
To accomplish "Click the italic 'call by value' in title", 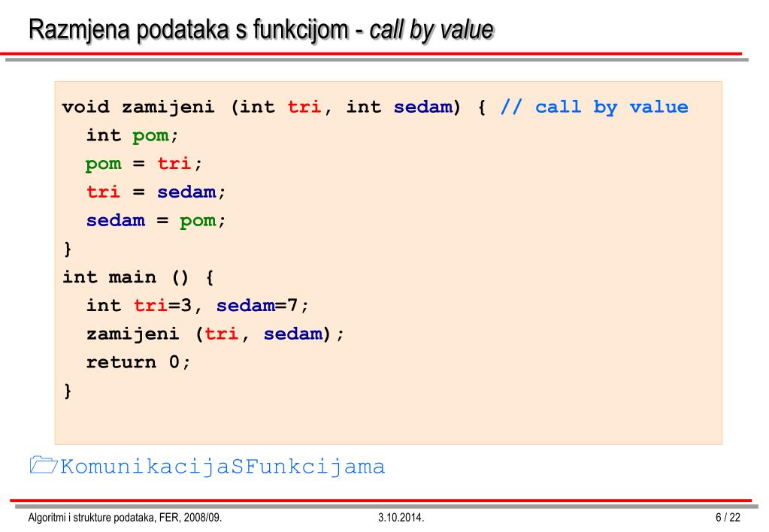I will tap(431, 29).
